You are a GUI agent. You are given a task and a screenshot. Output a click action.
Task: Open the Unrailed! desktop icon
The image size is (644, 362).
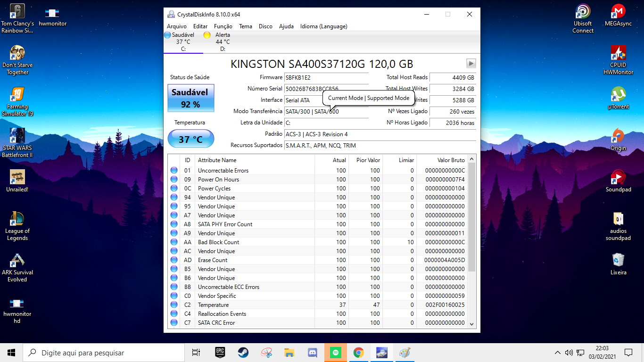pyautogui.click(x=17, y=181)
